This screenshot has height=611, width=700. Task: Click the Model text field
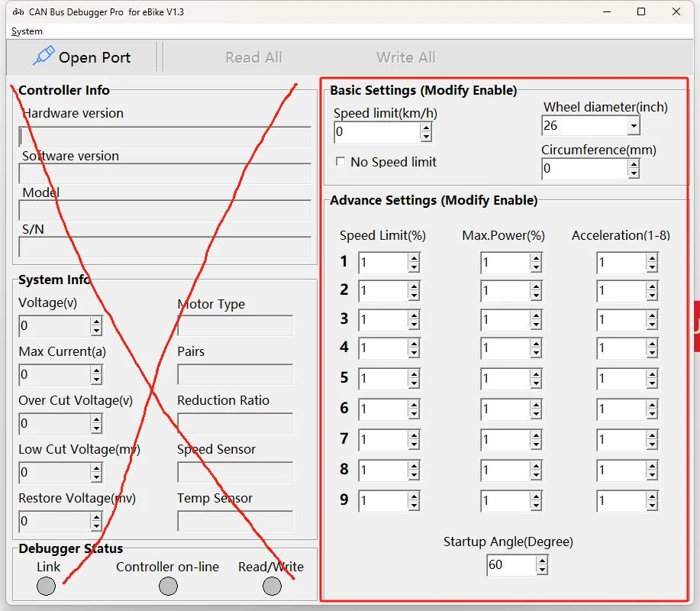tap(165, 210)
